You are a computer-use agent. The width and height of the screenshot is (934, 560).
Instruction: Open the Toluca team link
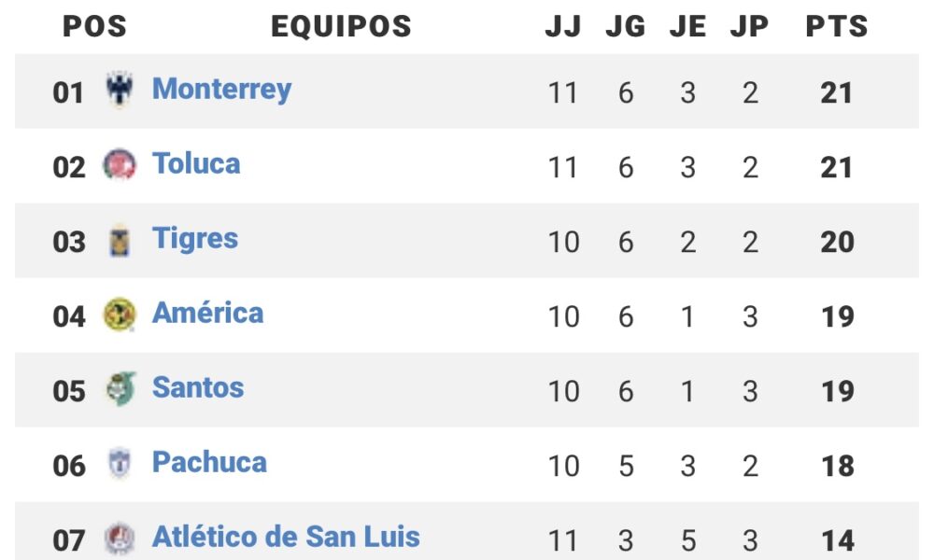tap(196, 163)
